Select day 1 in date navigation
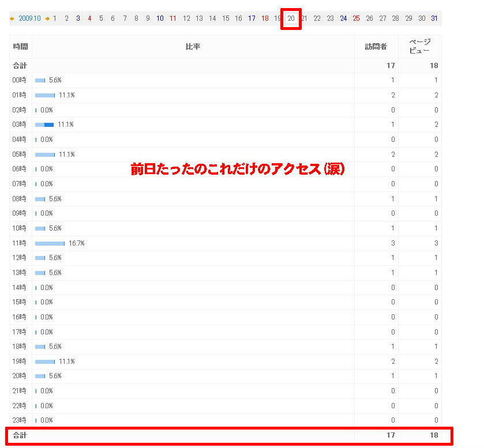Viewport: 484px width, 448px height. click(x=55, y=18)
